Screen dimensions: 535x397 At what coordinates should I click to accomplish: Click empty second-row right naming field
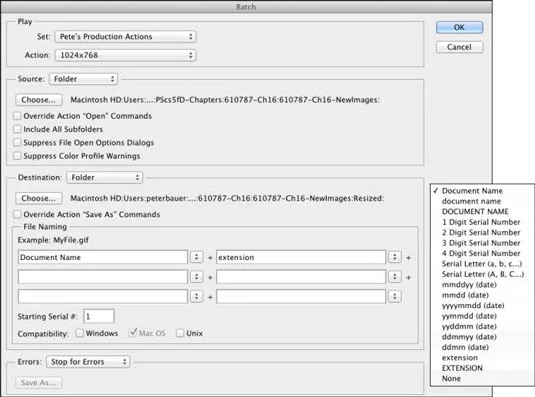click(301, 277)
